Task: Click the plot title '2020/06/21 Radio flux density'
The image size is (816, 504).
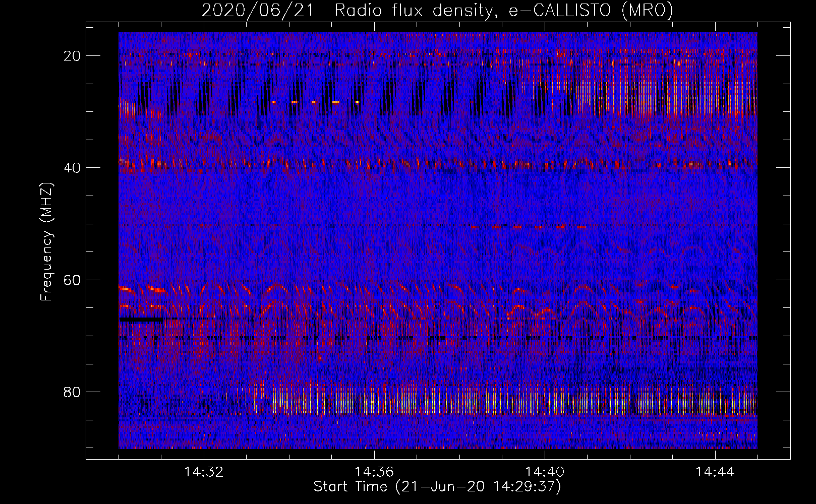Action: 437,11
